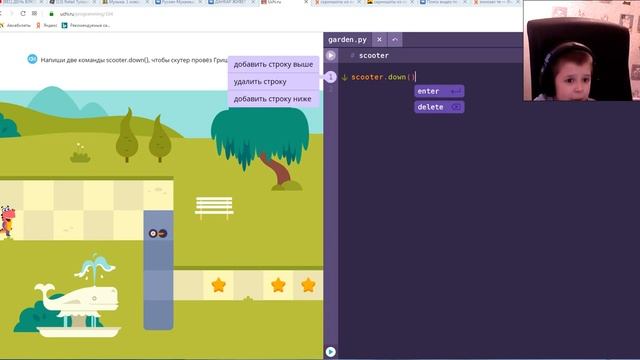Image resolution: width=640 pixels, height=360 pixels.
Task: Click the lock icon in the address bar
Action: coord(51,14)
